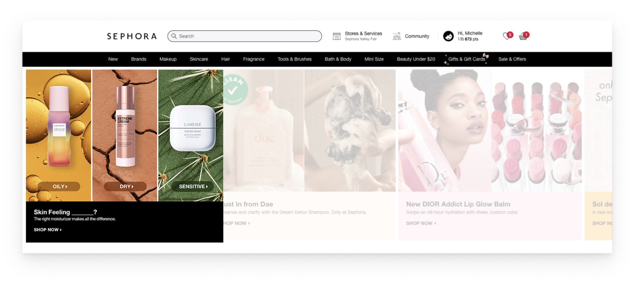Click the Sephora logo
The image size is (644, 306).
[132, 36]
